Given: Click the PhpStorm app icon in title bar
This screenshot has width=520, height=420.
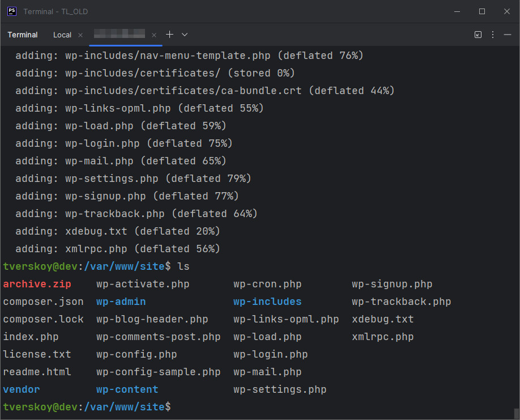Looking at the screenshot, I should click(12, 11).
